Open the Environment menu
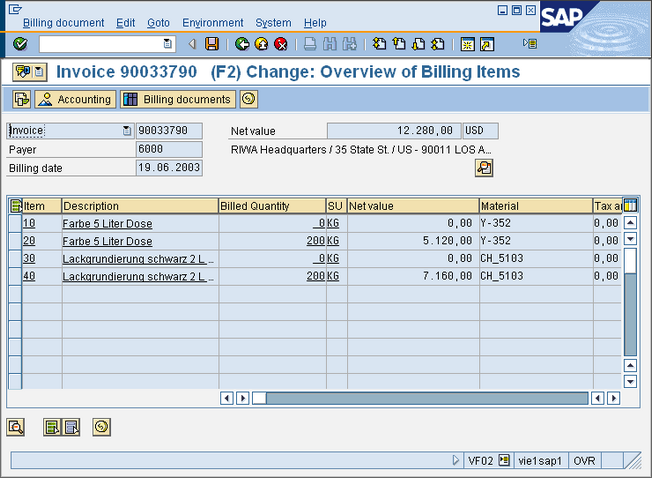The image size is (652, 478). 212,22
